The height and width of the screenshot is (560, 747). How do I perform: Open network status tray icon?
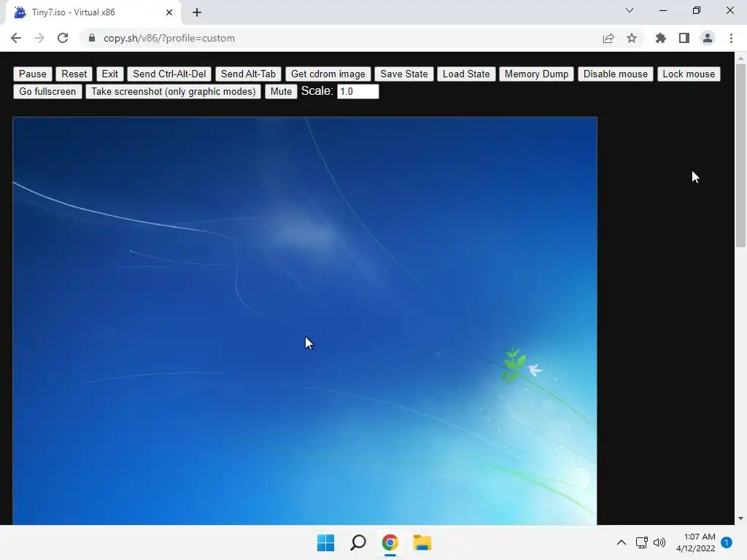click(x=641, y=542)
